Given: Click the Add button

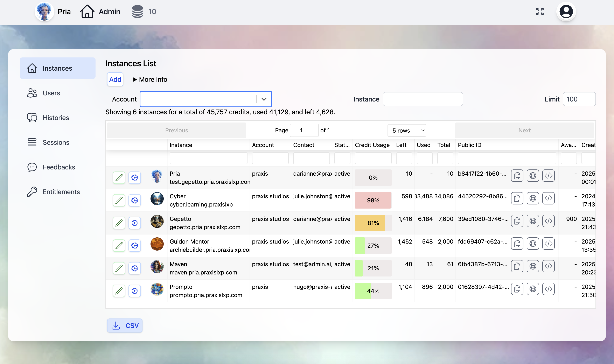Looking at the screenshot, I should coord(115,79).
